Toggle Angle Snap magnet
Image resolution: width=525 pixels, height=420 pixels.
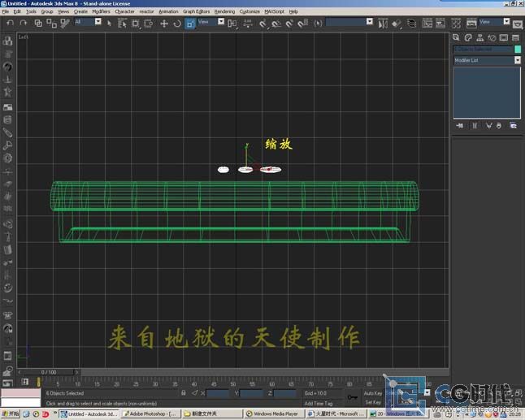276,24
